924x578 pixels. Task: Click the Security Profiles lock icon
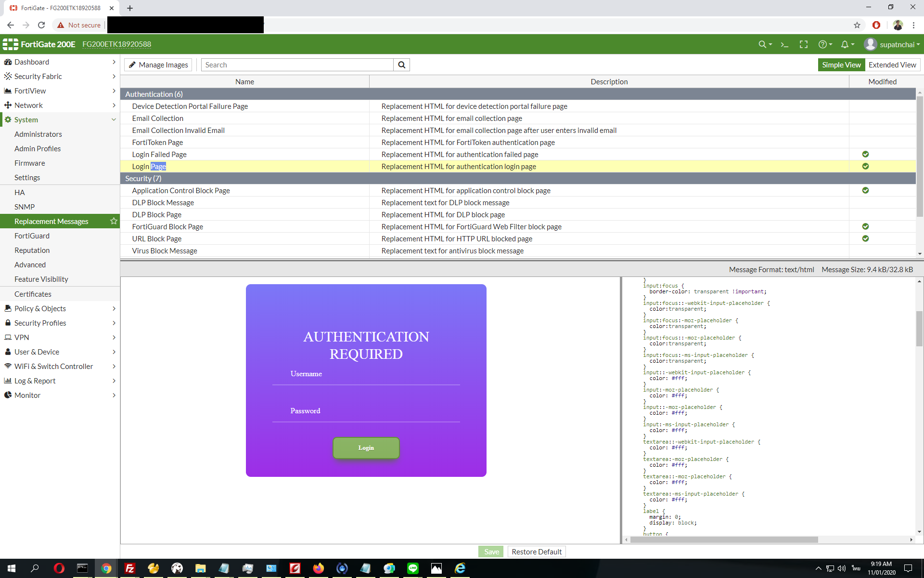8,323
